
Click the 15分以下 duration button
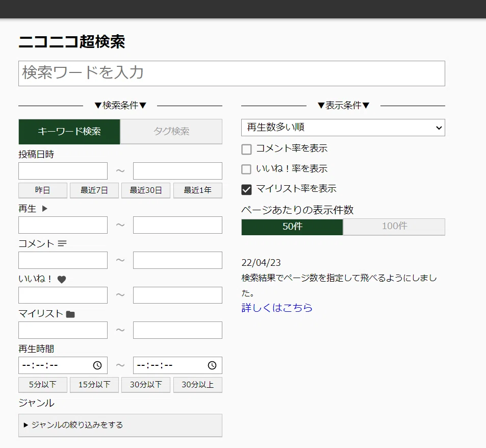point(94,385)
